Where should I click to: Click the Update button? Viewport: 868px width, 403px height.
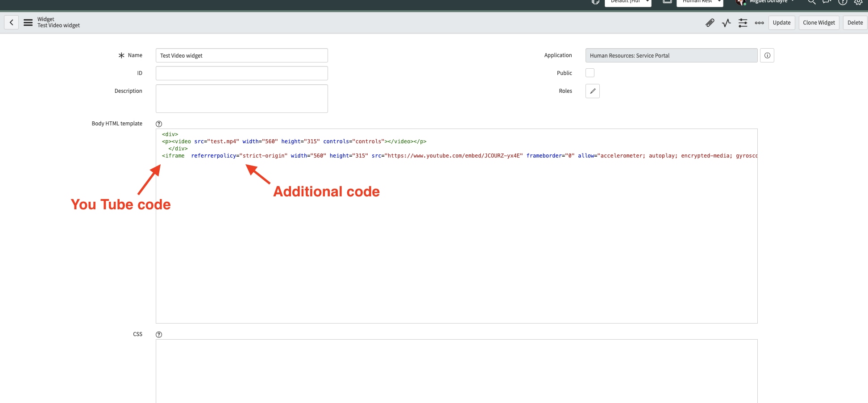pyautogui.click(x=781, y=22)
